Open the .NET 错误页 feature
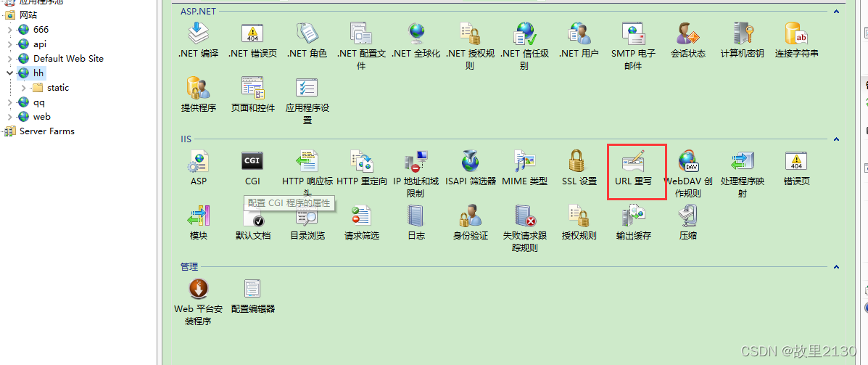The image size is (868, 365). point(252,41)
